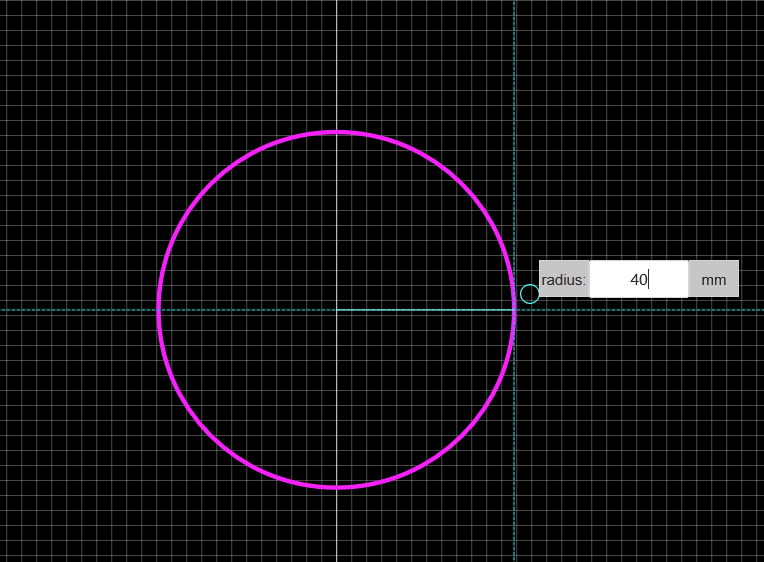The image size is (764, 562).
Task: Click intersection of the dashed cyan guides
Action: click(514, 310)
